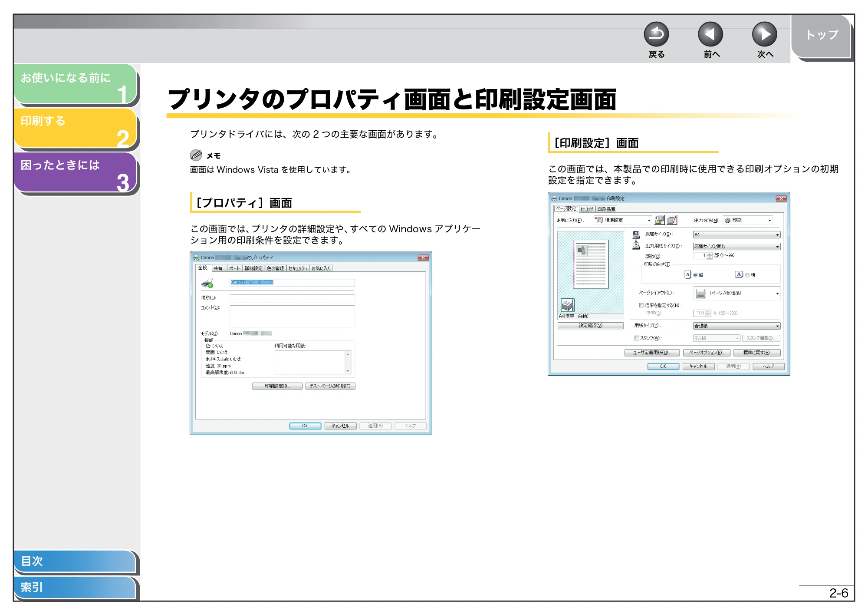This screenshot has height=614, width=868.
Task: Switch to the 印刷品質 tab
Action: [x=606, y=209]
